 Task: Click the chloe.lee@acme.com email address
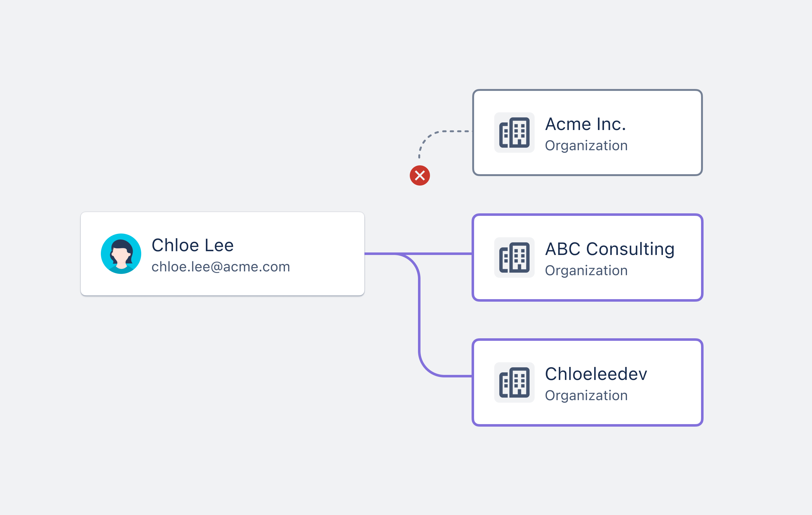point(221,267)
